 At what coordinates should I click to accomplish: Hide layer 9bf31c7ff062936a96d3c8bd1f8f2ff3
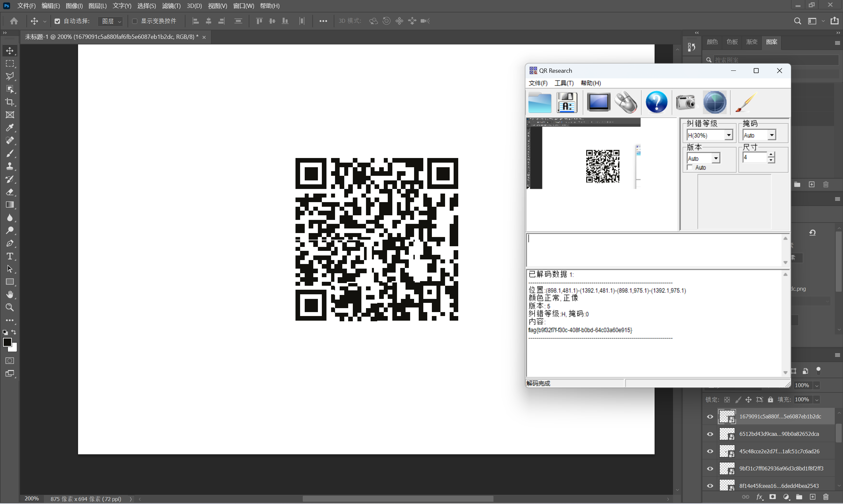[710, 469]
